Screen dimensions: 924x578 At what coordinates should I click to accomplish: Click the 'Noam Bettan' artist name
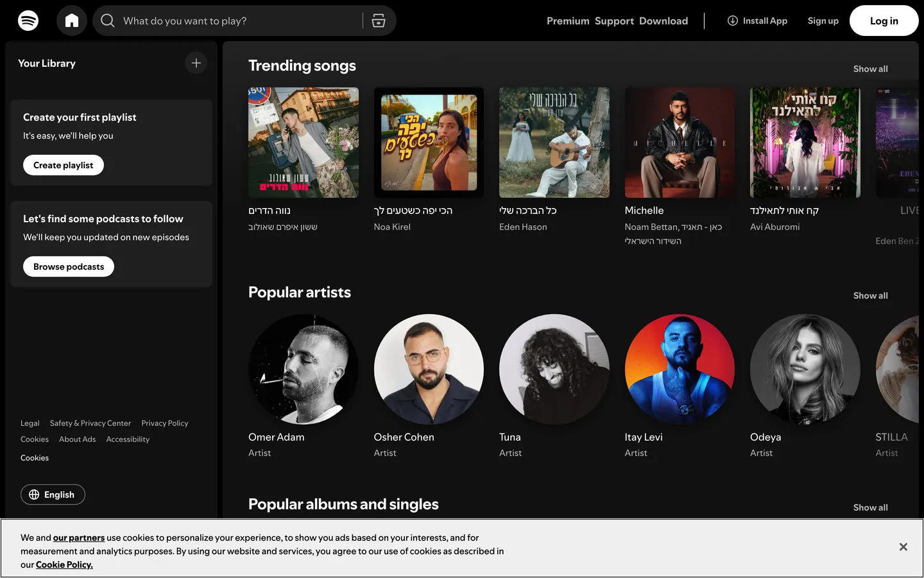[x=651, y=227]
